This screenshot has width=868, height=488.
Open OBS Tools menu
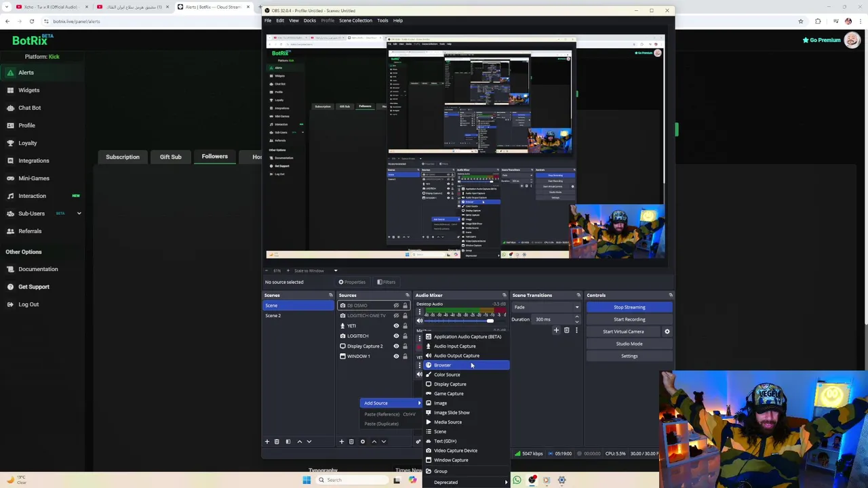[382, 20]
